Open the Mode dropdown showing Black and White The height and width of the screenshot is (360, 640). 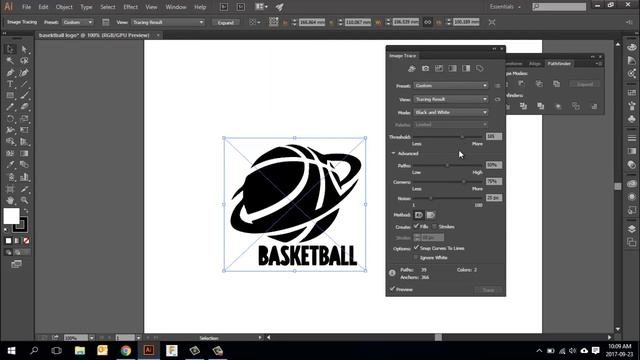coord(451,112)
